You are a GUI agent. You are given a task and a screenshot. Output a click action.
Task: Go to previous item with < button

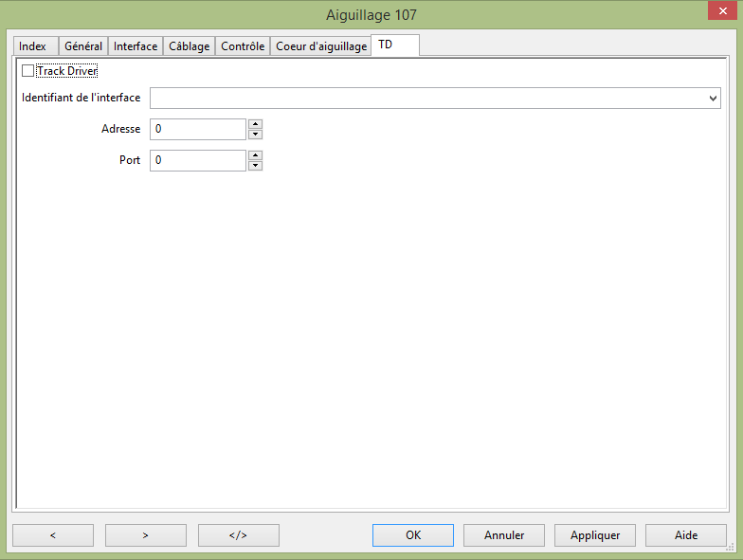coord(52,535)
